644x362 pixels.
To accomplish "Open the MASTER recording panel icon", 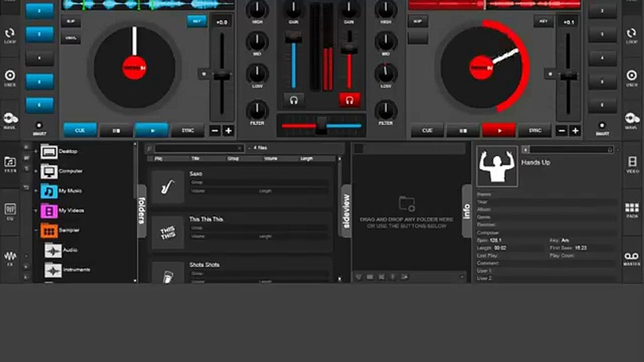I will point(632,258).
